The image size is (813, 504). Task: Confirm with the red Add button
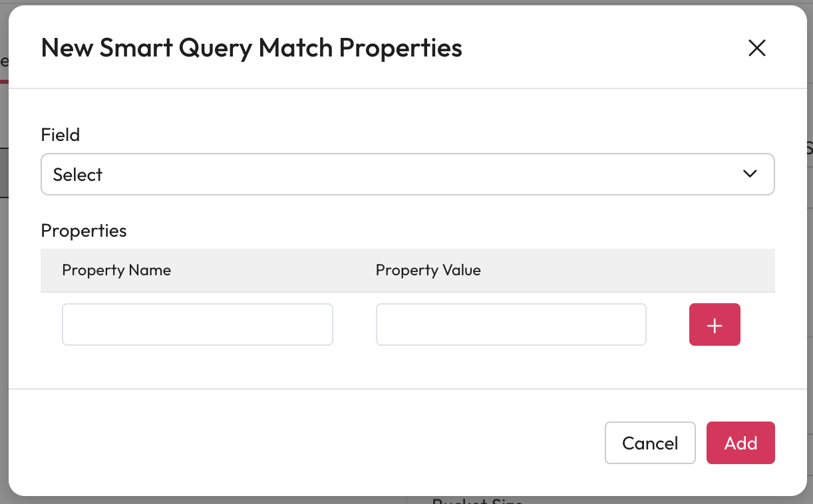point(740,443)
